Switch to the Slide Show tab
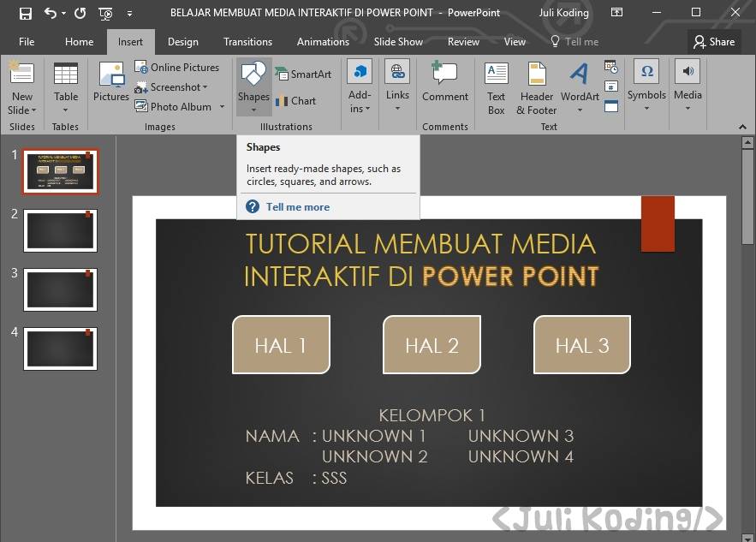The image size is (756, 542). [398, 42]
